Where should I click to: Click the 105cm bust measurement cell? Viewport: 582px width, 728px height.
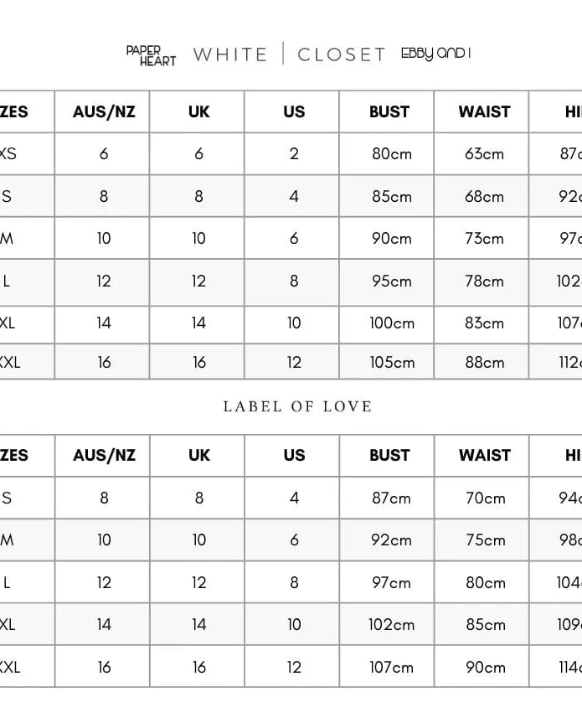pyautogui.click(x=392, y=363)
